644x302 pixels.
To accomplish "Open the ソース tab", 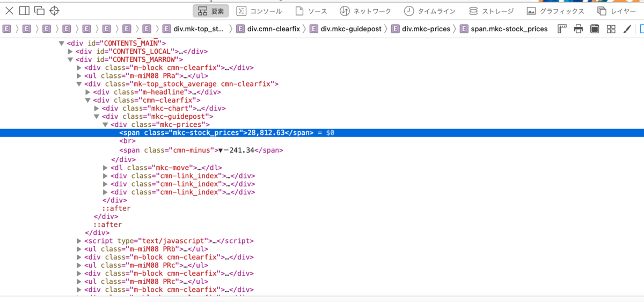I will pyautogui.click(x=310, y=11).
